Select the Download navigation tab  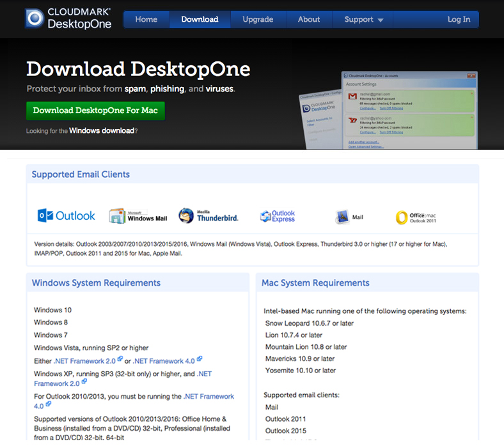coord(200,19)
